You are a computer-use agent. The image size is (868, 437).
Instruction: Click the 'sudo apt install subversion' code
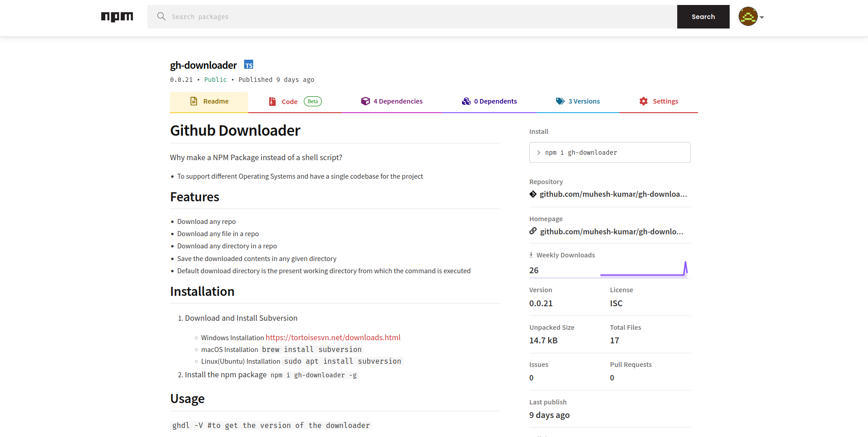[x=343, y=361]
